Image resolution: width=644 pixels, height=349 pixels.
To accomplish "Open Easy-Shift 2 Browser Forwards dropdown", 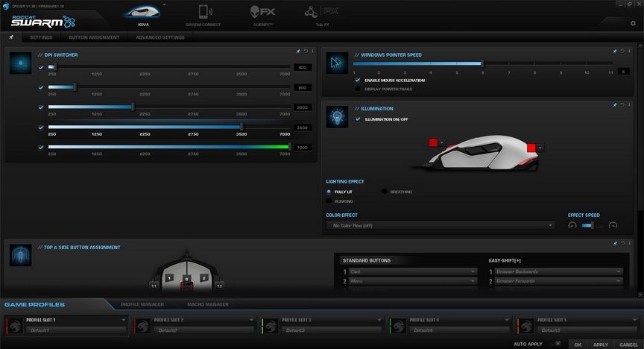I will click(558, 281).
